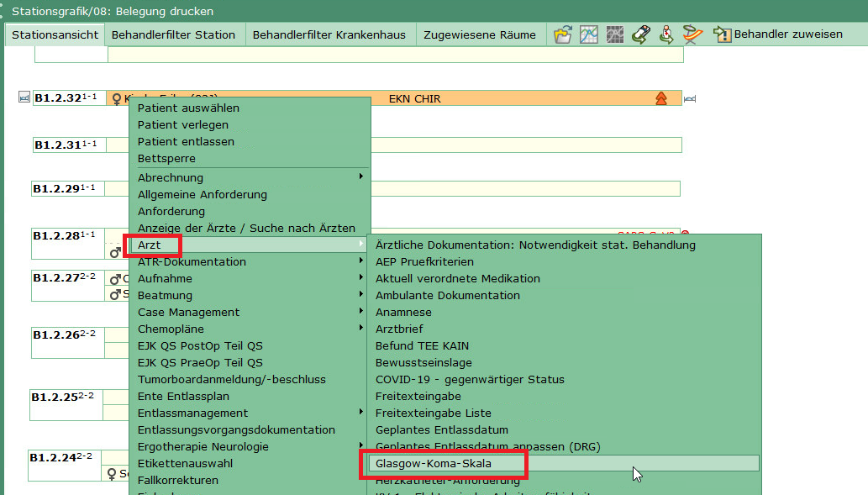Click the patient bed transfer icon
Screen dimensions: 868x495
tap(641, 34)
